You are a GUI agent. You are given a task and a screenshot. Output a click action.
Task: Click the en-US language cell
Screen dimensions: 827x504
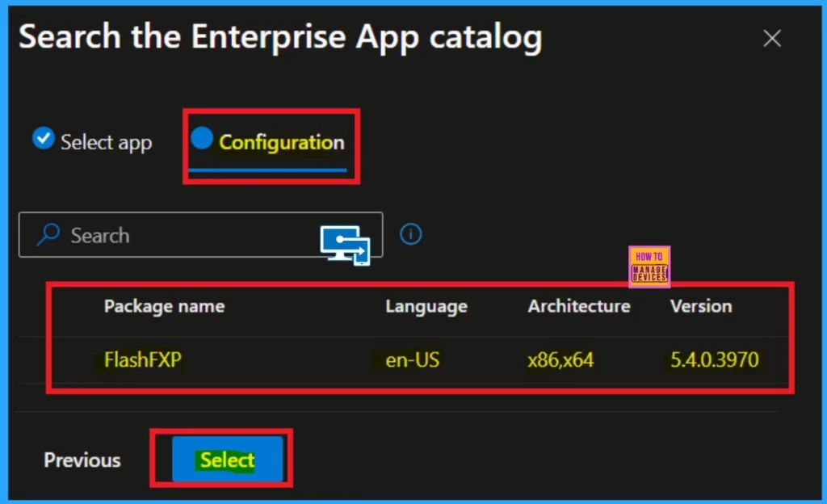pos(412,360)
